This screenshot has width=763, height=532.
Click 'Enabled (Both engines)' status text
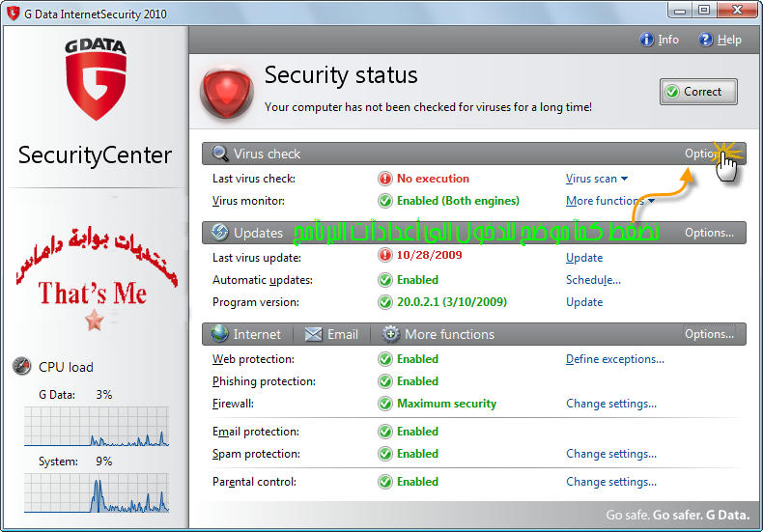tap(458, 201)
